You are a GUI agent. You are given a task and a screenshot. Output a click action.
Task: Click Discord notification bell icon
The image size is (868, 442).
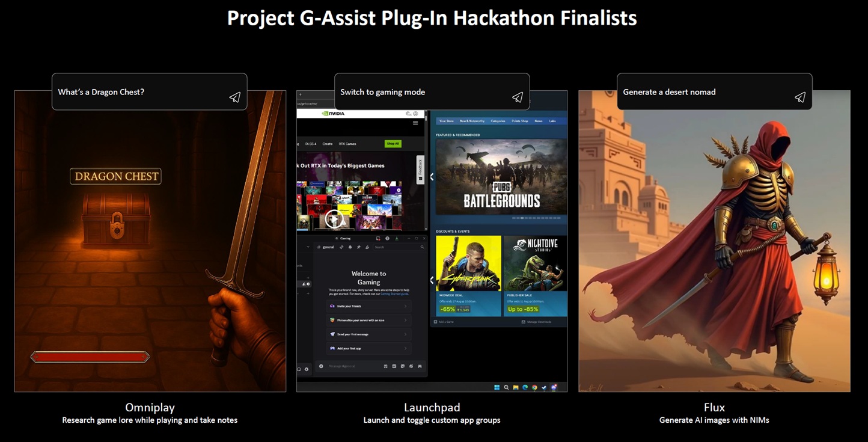[350, 247]
